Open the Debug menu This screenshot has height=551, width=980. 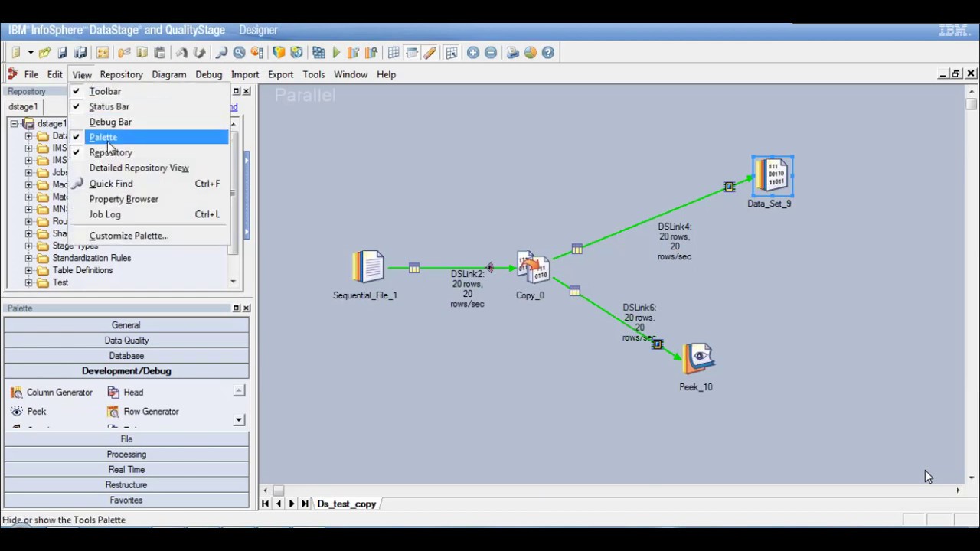pyautogui.click(x=208, y=74)
